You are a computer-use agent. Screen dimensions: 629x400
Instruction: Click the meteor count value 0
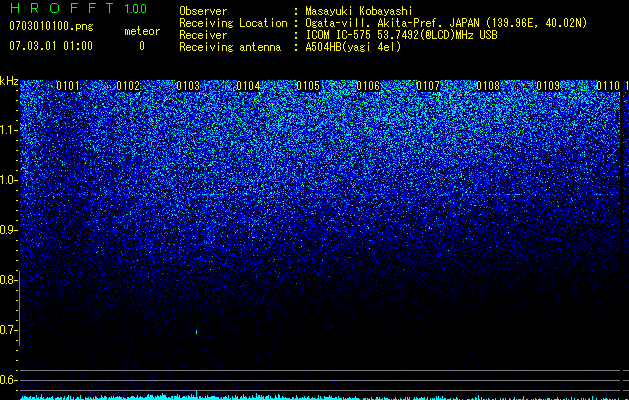[142, 46]
